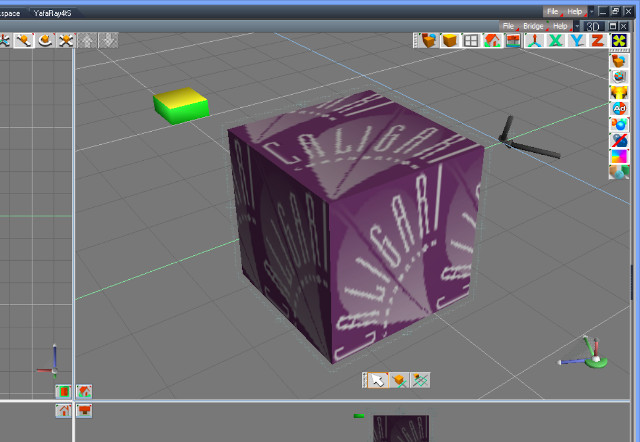Toggle the green X axis lock

(x=556, y=40)
